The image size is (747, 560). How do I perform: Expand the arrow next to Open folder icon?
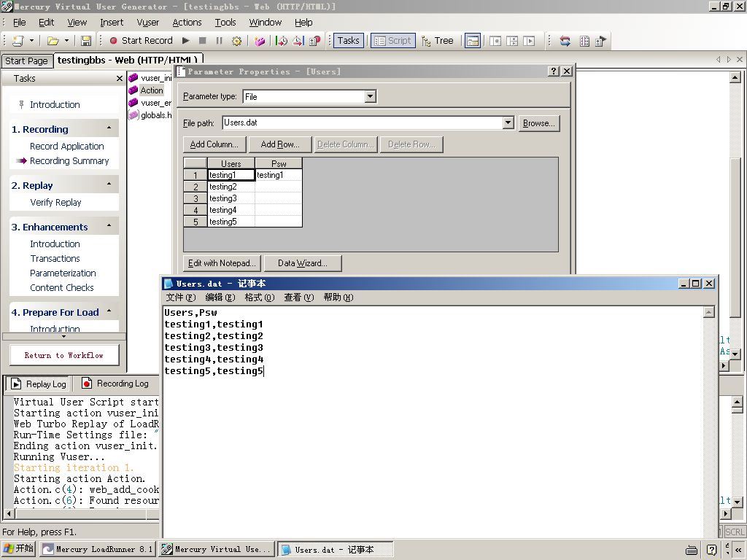click(66, 41)
